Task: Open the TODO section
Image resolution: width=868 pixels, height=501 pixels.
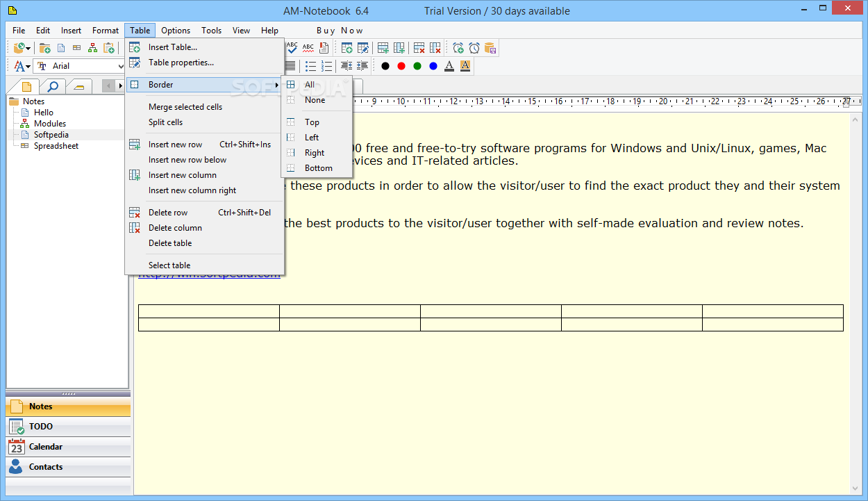Action: (x=68, y=427)
